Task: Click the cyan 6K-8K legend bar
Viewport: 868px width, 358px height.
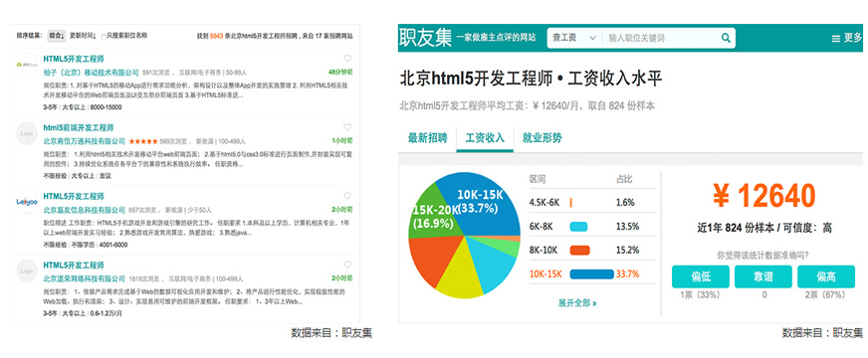Action: [578, 227]
